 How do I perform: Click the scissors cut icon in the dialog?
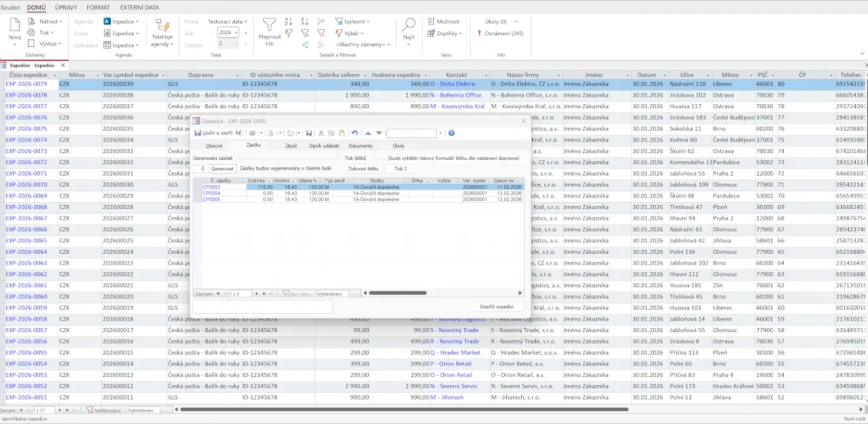(x=322, y=133)
